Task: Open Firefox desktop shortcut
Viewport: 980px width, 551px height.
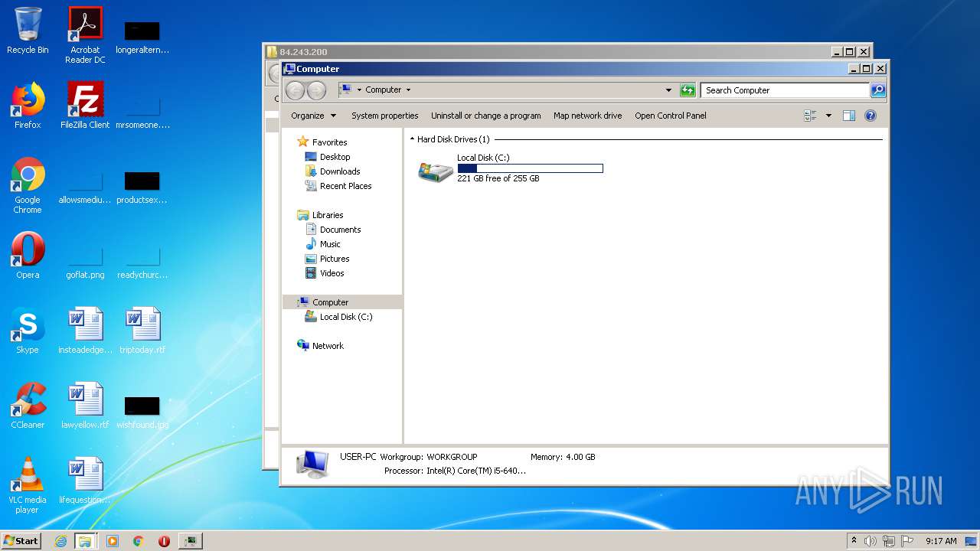Action: tap(28, 106)
